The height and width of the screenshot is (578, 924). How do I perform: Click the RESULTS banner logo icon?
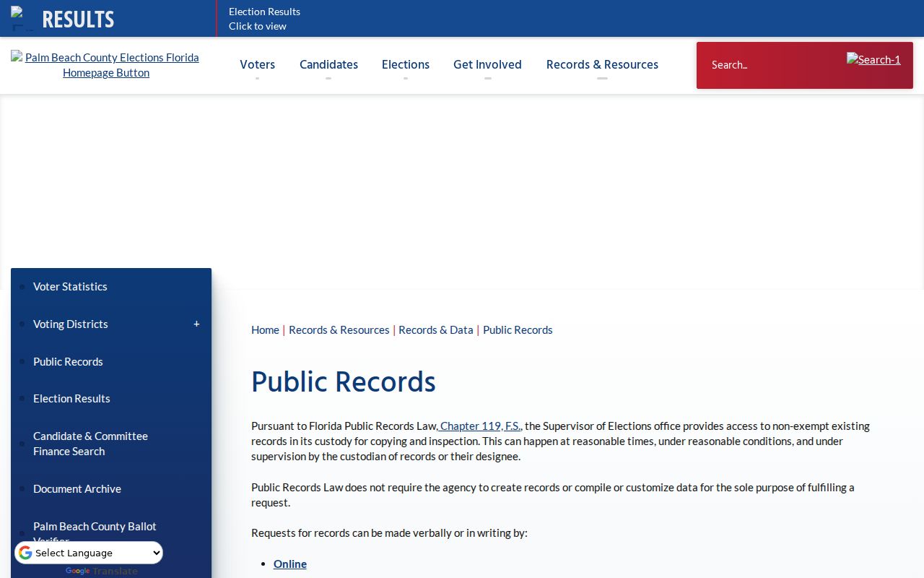(22, 19)
